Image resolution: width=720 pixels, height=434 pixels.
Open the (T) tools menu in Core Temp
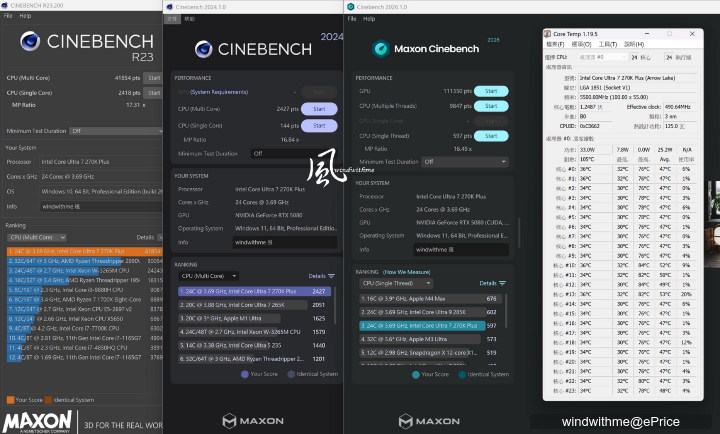click(608, 45)
